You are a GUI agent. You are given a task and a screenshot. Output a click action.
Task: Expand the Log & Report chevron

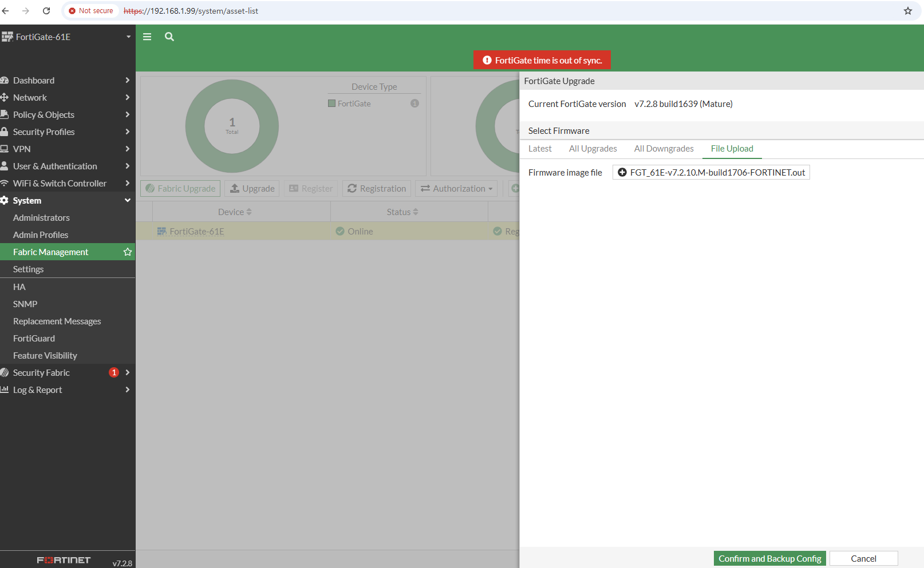[x=128, y=390]
